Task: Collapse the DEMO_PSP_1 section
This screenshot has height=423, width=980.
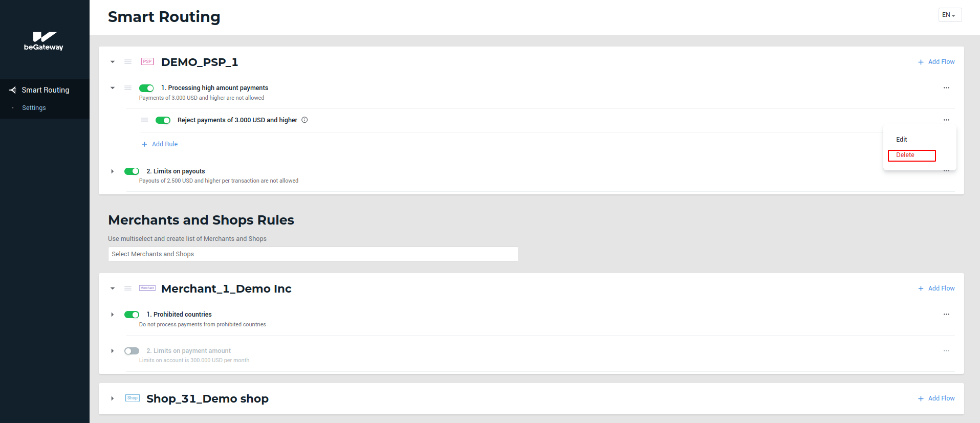Action: tap(113, 62)
